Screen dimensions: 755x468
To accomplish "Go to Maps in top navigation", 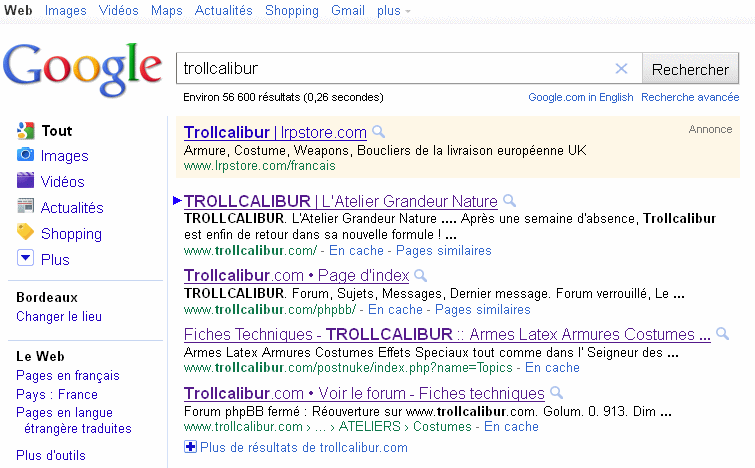I will click(167, 10).
